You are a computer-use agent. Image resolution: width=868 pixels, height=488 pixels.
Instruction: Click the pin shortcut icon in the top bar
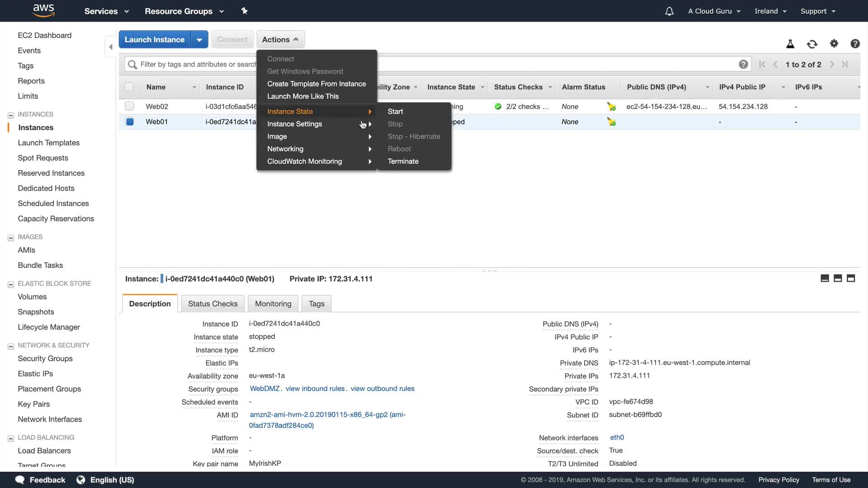[245, 11]
